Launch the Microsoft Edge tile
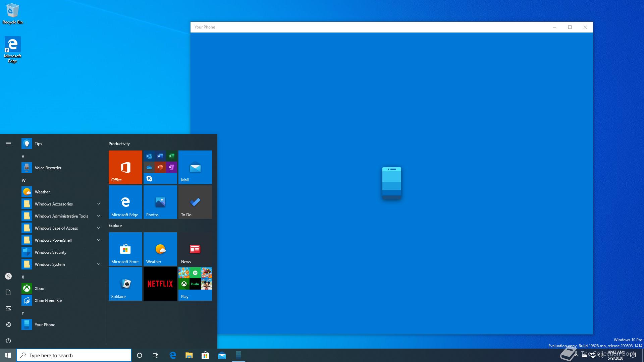The width and height of the screenshot is (644, 362). click(x=125, y=202)
